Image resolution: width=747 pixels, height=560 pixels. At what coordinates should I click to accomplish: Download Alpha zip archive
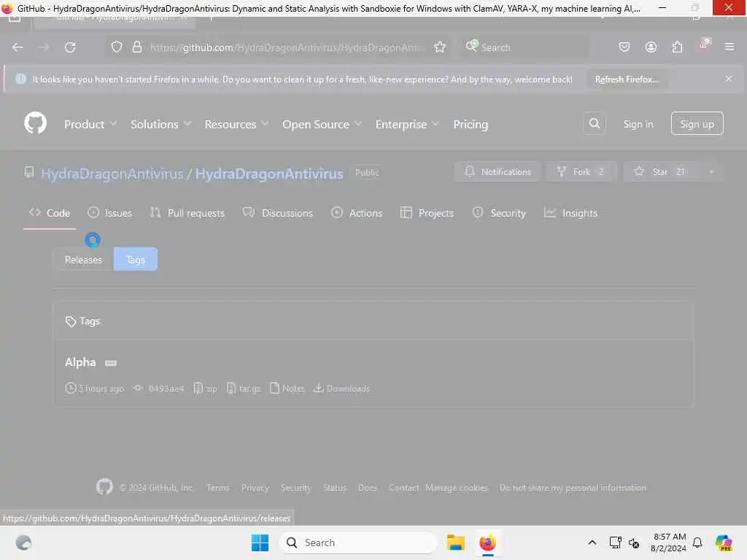point(205,389)
